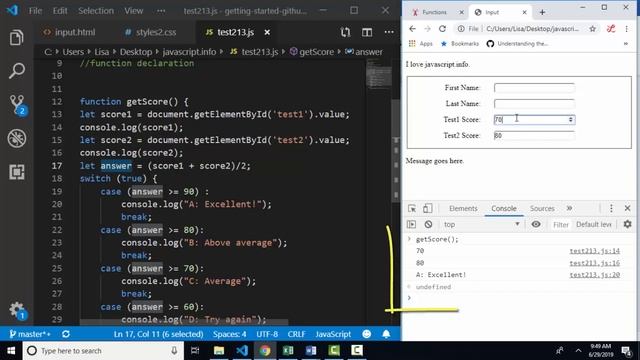Reload the browser page
This screenshot has width=640, height=360.
tap(442, 29)
